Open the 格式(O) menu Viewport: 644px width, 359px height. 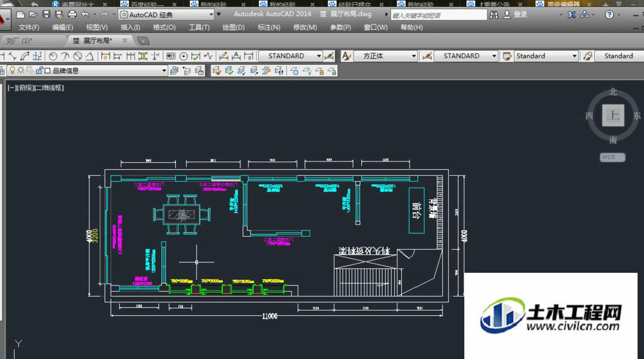(x=164, y=28)
